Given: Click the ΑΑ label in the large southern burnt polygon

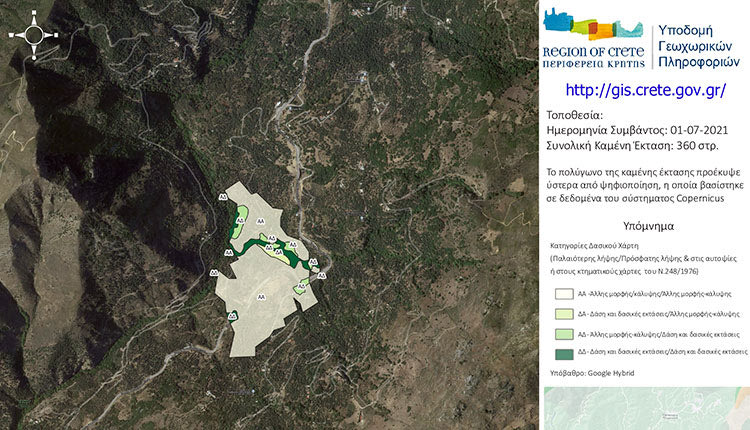Looking at the screenshot, I should [261, 297].
